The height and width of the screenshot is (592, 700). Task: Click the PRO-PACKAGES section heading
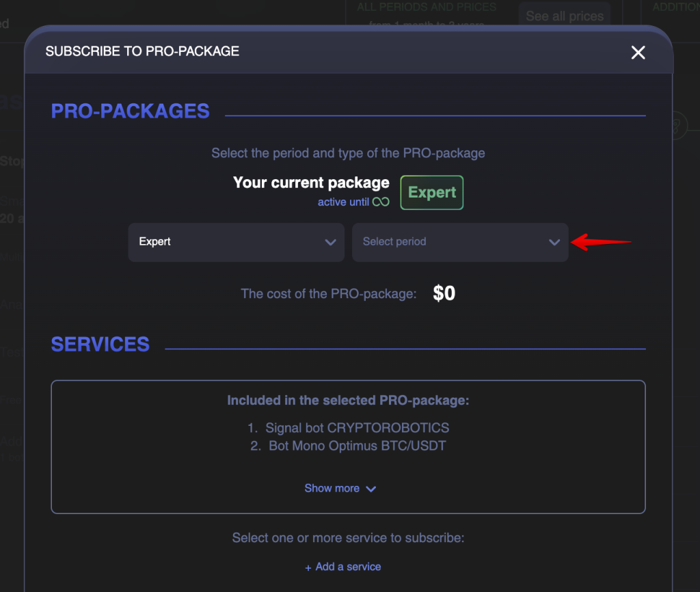tap(131, 111)
